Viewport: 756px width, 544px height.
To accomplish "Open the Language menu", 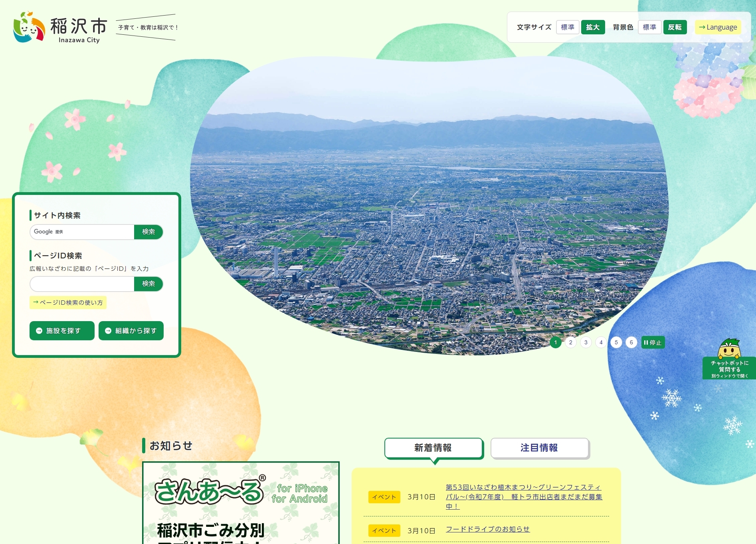I will [718, 27].
